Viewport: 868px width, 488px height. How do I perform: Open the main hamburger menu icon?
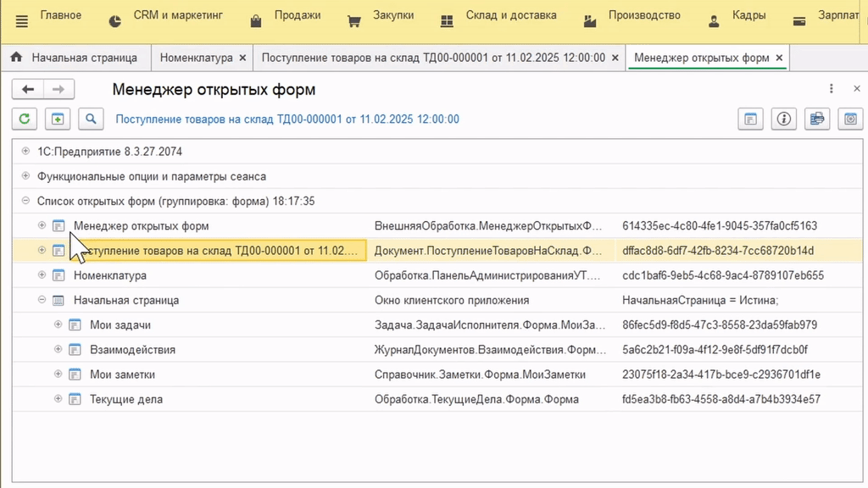21,21
